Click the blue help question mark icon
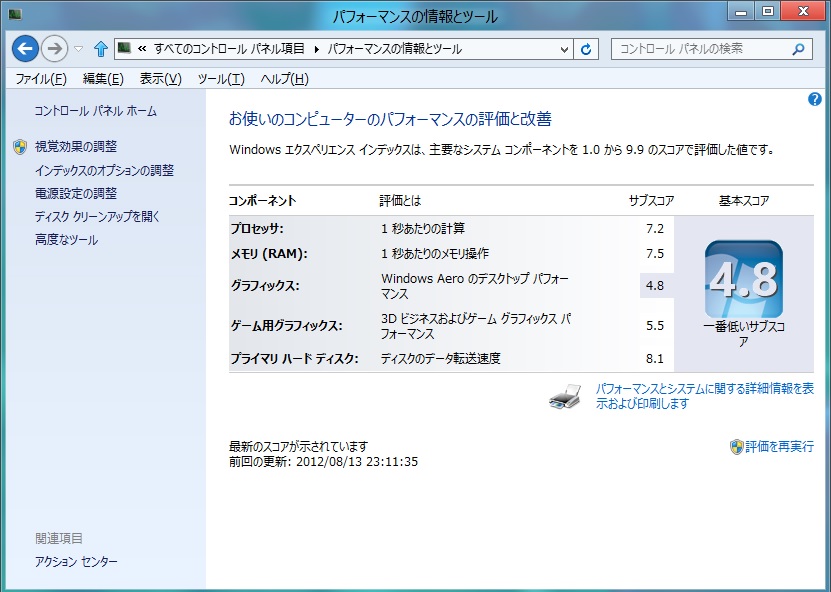Image resolution: width=831 pixels, height=592 pixels. [815, 99]
